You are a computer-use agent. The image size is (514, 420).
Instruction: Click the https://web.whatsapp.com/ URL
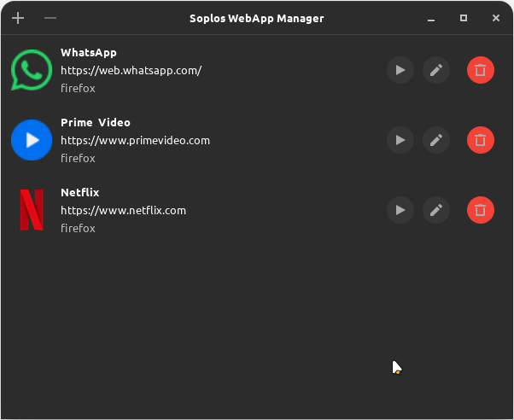(131, 70)
